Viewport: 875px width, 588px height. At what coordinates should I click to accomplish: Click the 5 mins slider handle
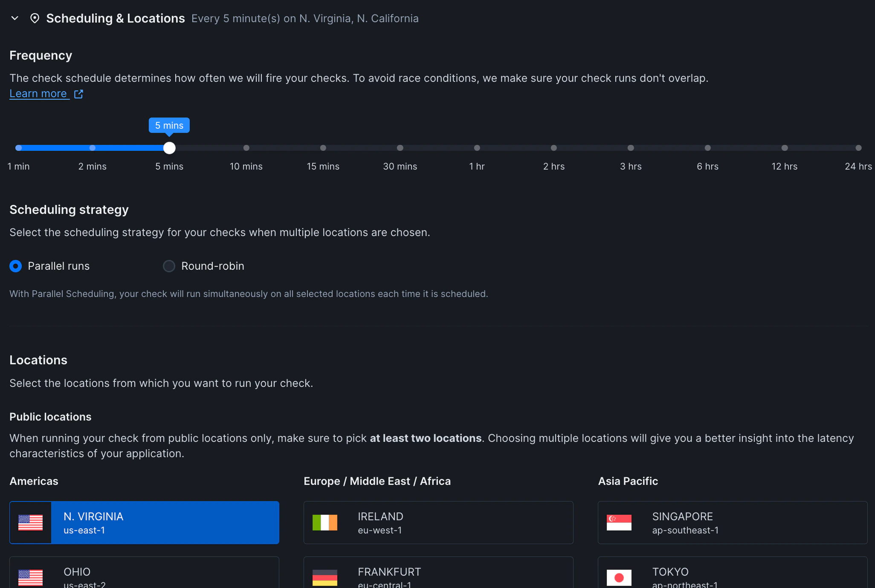[169, 148]
